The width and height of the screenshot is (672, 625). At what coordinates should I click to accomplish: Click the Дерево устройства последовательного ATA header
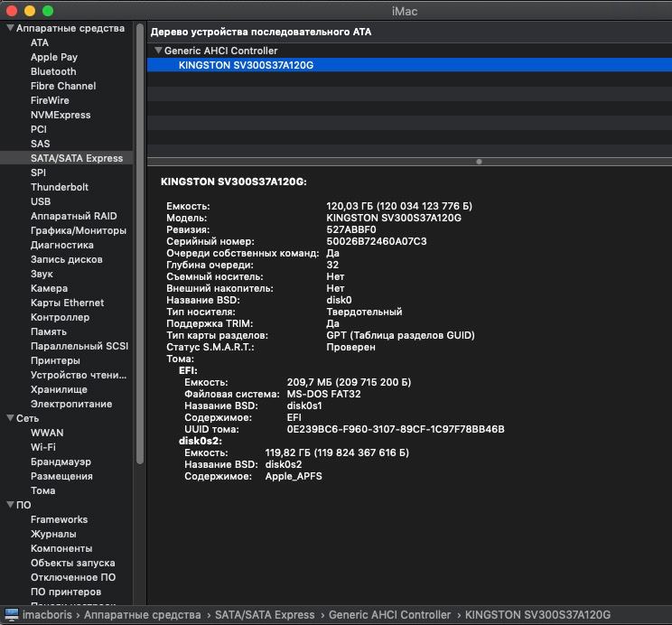coord(260,32)
